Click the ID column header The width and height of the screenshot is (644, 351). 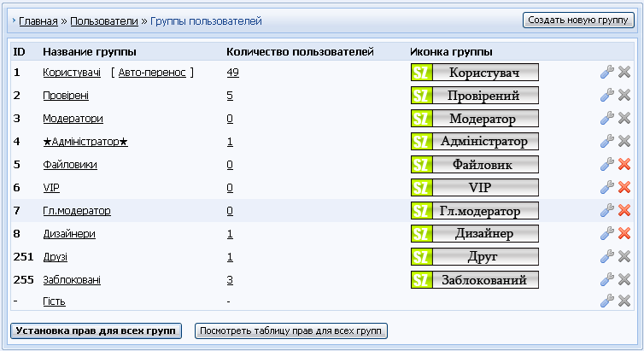[x=19, y=52]
